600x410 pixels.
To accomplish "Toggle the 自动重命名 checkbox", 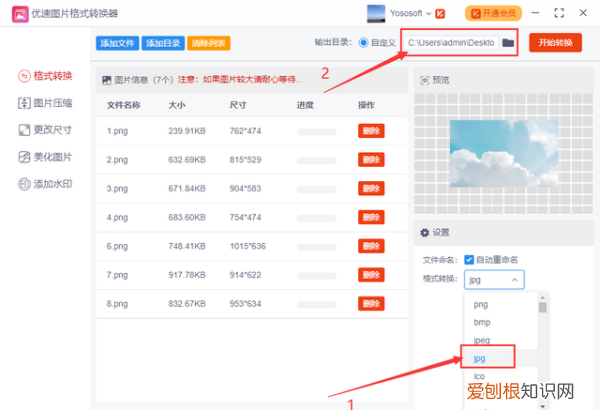I will 469,260.
